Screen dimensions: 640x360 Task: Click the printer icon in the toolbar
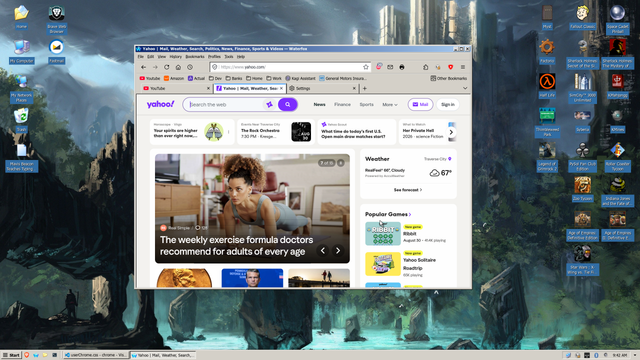(x=402, y=67)
